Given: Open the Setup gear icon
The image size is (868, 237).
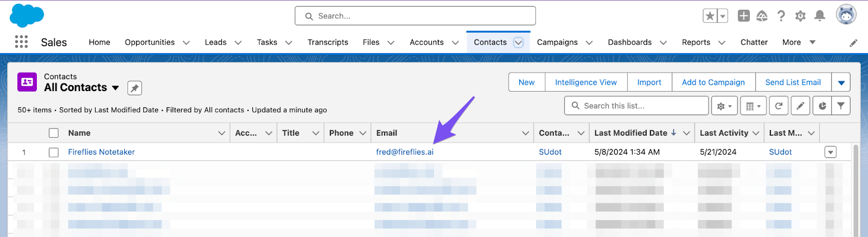Looking at the screenshot, I should pyautogui.click(x=800, y=16).
